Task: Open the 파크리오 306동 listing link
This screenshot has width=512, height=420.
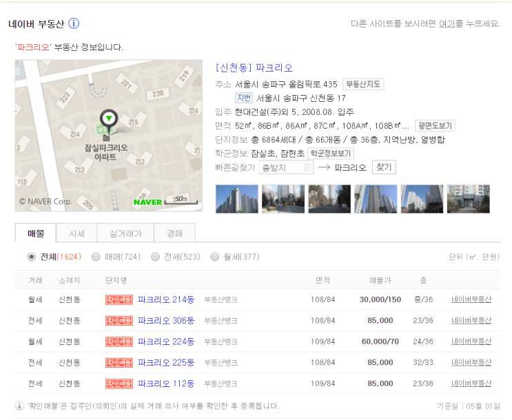Action: tap(166, 321)
